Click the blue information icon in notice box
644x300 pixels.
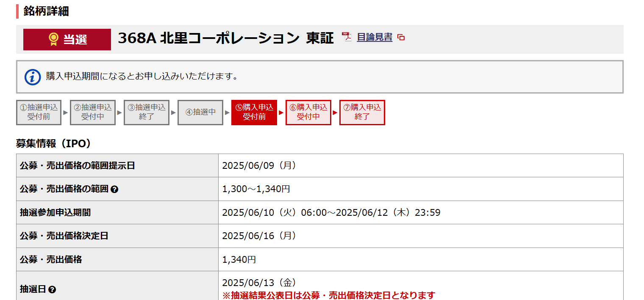(x=33, y=77)
